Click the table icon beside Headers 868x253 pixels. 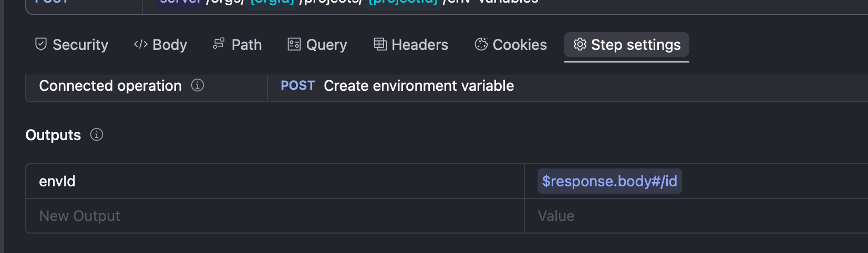[x=380, y=44]
